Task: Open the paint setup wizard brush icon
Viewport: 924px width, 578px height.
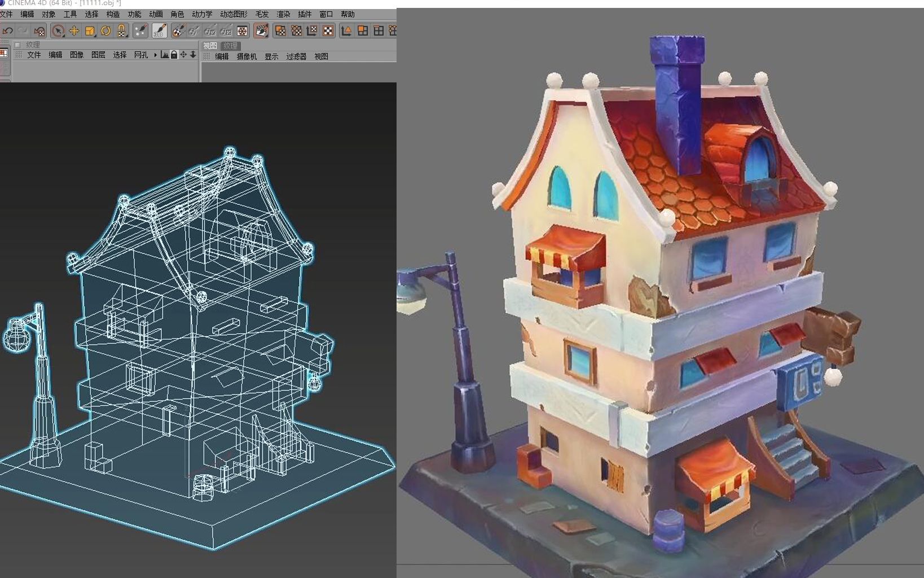Action: 140,31
